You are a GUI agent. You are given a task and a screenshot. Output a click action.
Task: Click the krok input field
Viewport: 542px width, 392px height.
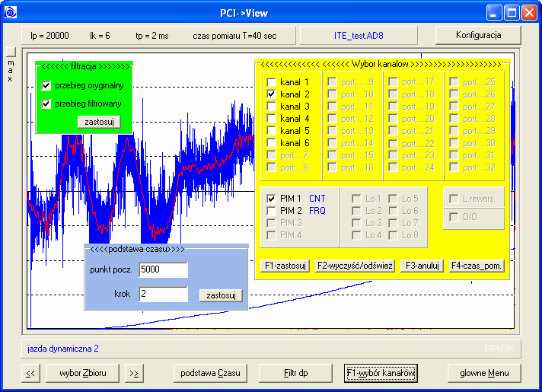(x=163, y=294)
